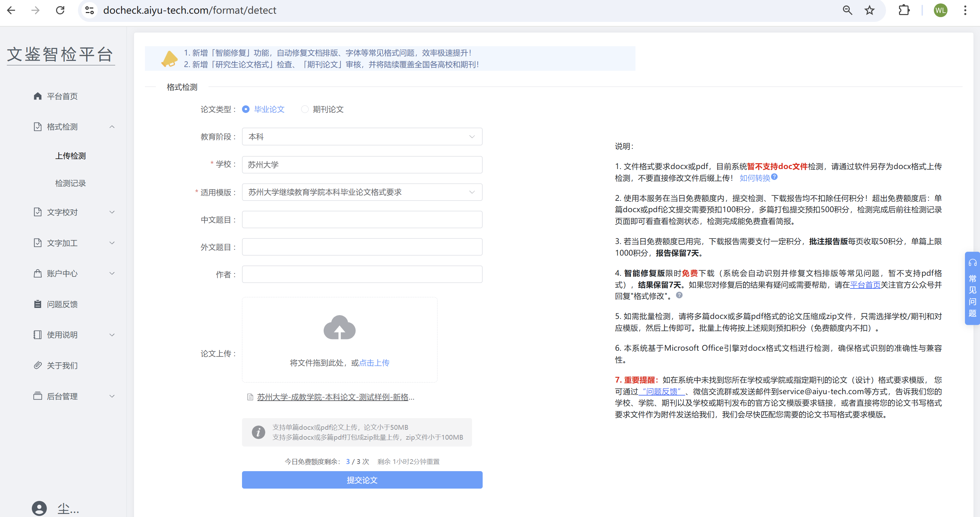This screenshot has height=517, width=980.
Task: Click the 问题反馈 clipboard icon
Action: [37, 304]
